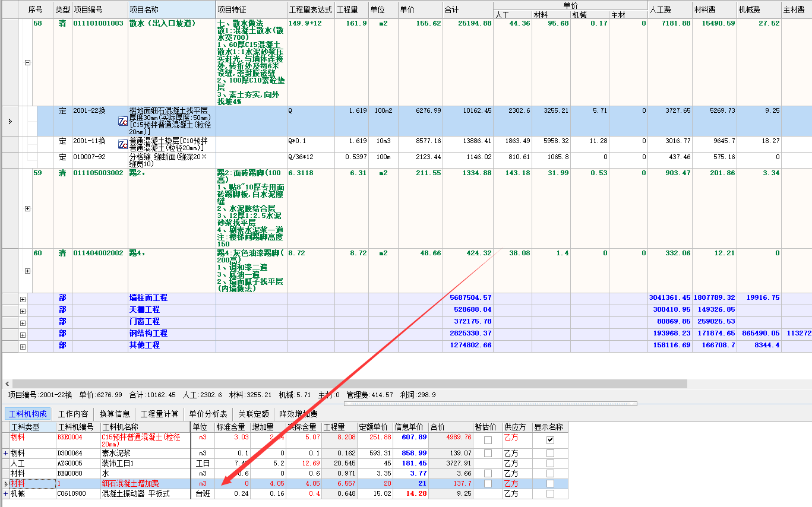
Task: Click the Zc icon on row 2001-22换
Action: click(x=122, y=121)
